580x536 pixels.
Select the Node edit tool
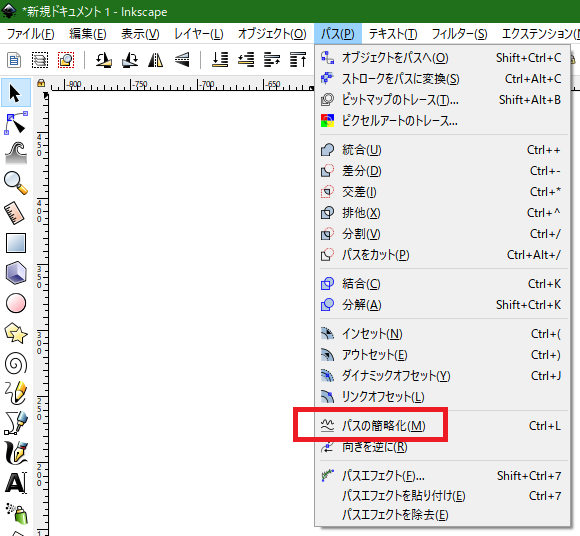[16, 123]
